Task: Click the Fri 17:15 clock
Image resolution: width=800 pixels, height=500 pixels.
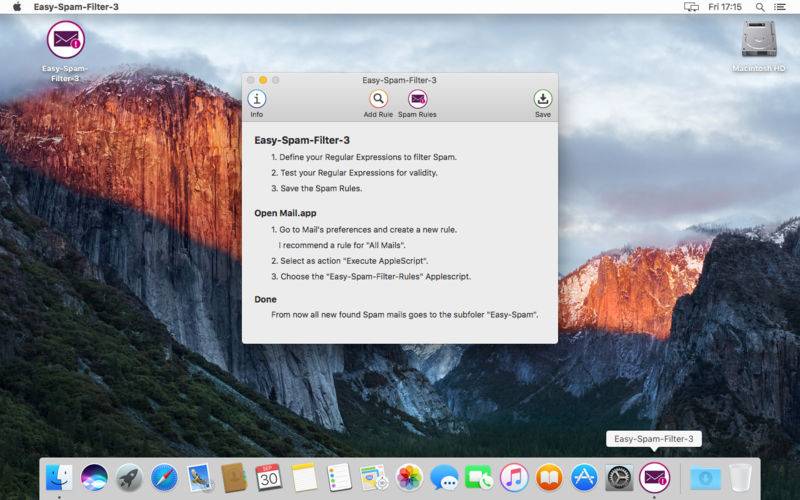Action: tap(724, 7)
